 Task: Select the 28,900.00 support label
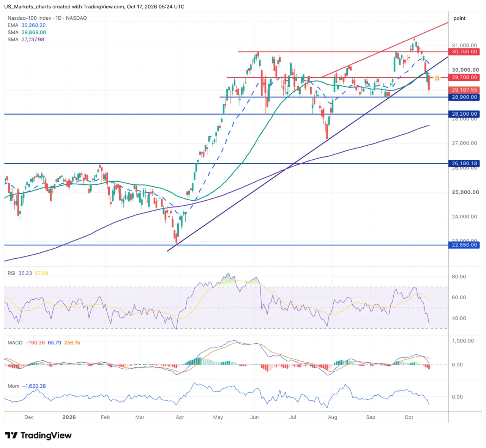(x=464, y=97)
